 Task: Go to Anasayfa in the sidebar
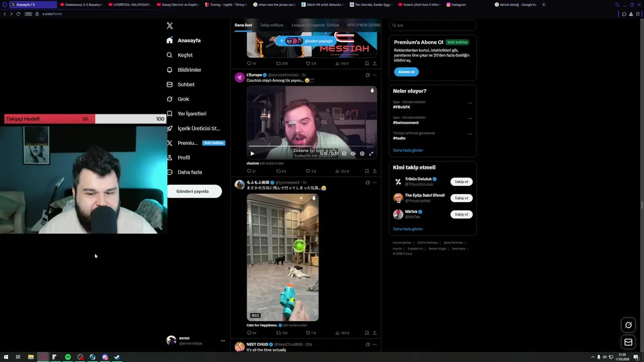184,40
